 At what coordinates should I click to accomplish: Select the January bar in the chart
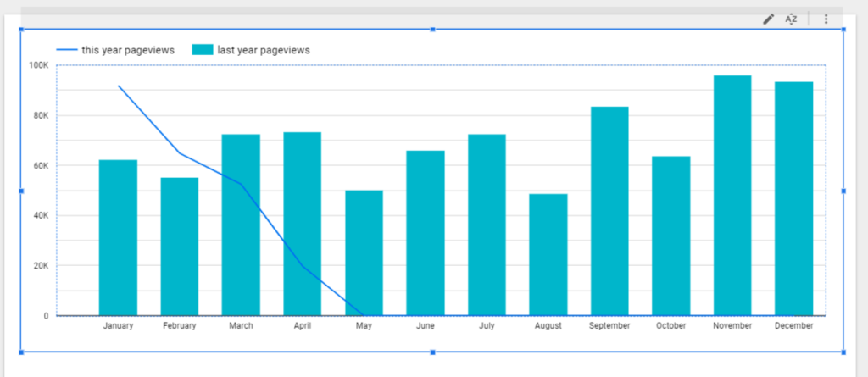pos(118,237)
